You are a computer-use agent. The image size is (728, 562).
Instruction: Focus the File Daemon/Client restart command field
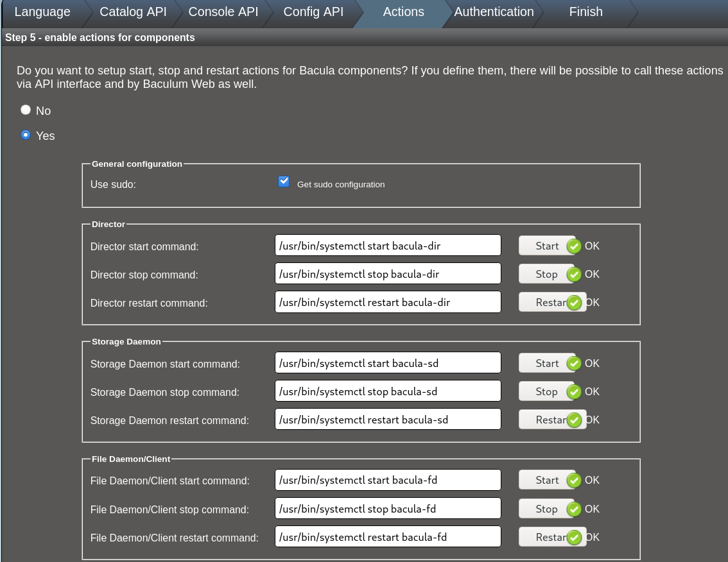388,537
